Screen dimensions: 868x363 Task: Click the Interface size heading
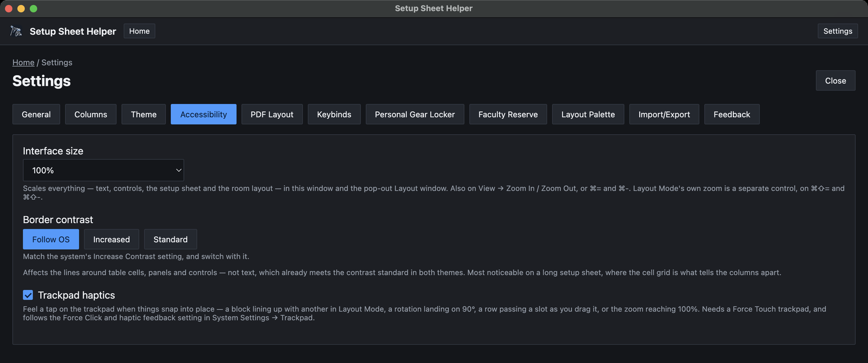pyautogui.click(x=53, y=151)
